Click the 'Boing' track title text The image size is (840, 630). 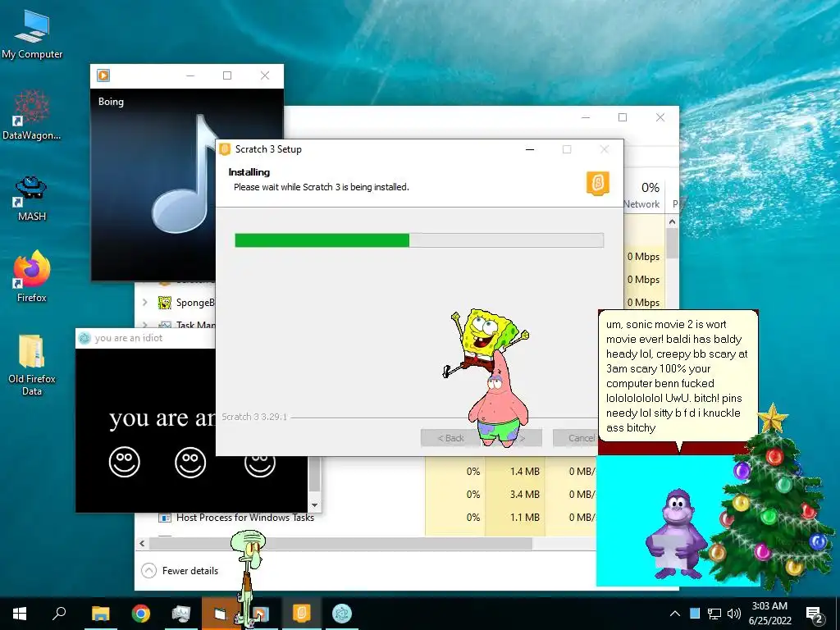111,102
